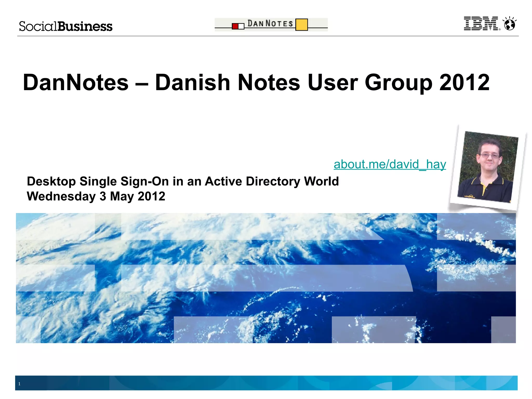
Task: Click the 'Wednesday 3 May 2012' date text
Action: 96,196
